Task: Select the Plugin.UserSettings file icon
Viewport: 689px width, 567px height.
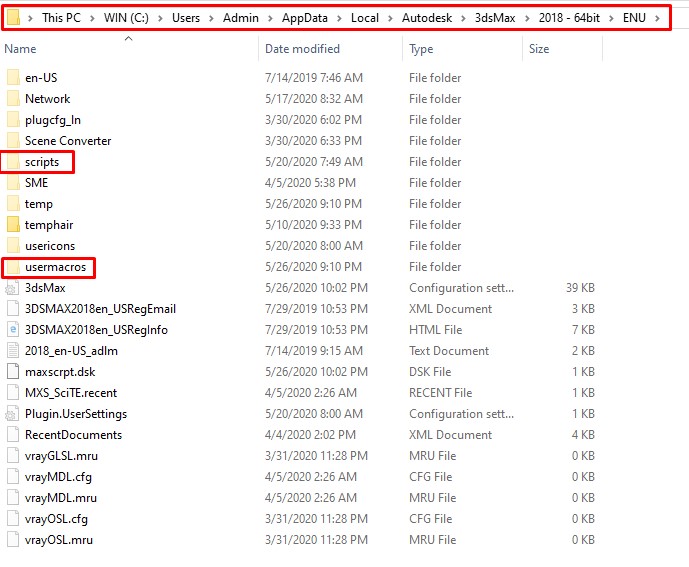Action: [x=13, y=414]
